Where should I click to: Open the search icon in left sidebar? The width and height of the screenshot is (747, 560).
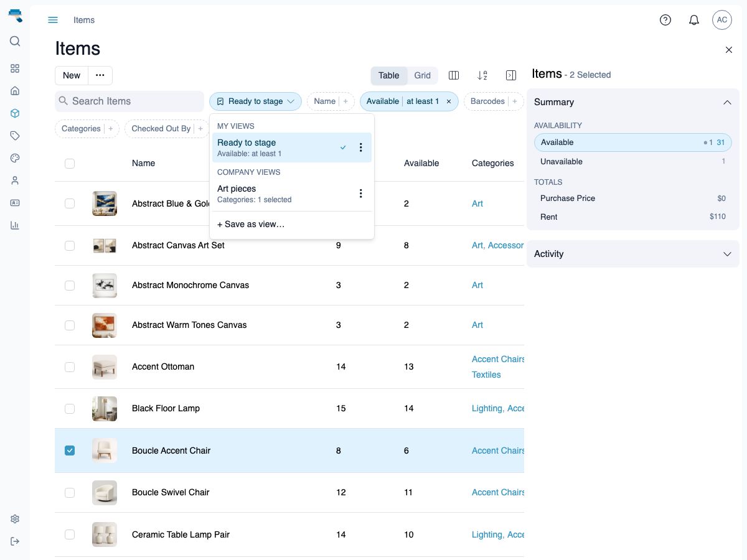click(x=15, y=42)
